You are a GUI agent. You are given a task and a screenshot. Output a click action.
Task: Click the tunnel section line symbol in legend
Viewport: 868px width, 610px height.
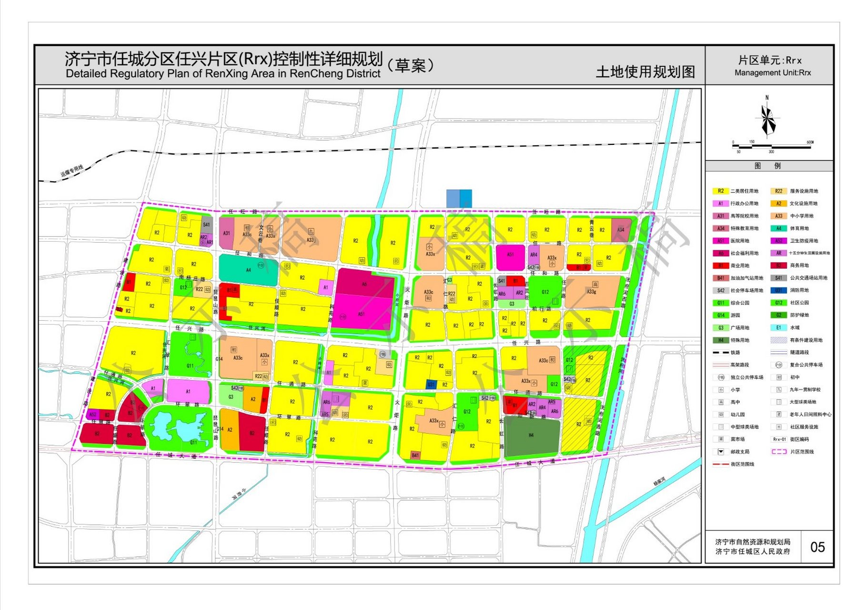[x=778, y=353]
